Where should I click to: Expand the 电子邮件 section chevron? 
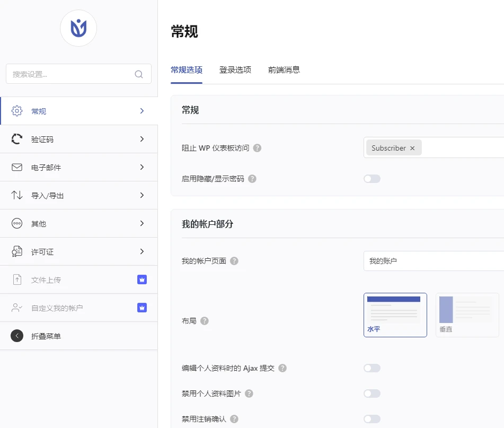coord(141,167)
